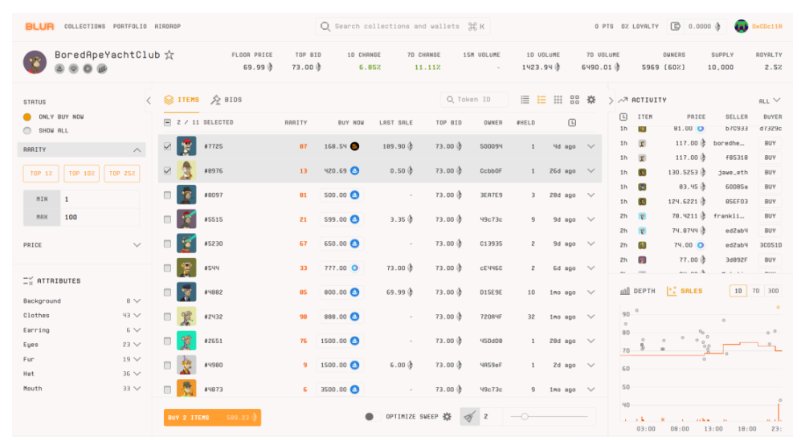Switch to the SALES chart tab
The image size is (801, 443).
tap(685, 291)
